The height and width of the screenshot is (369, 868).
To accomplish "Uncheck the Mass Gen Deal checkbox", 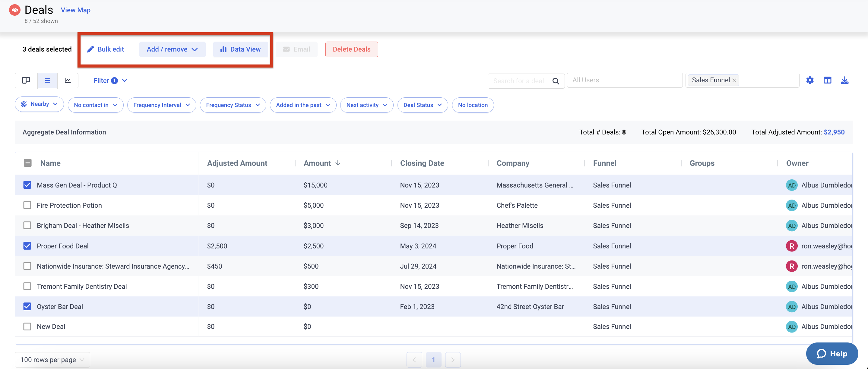I will 27,185.
